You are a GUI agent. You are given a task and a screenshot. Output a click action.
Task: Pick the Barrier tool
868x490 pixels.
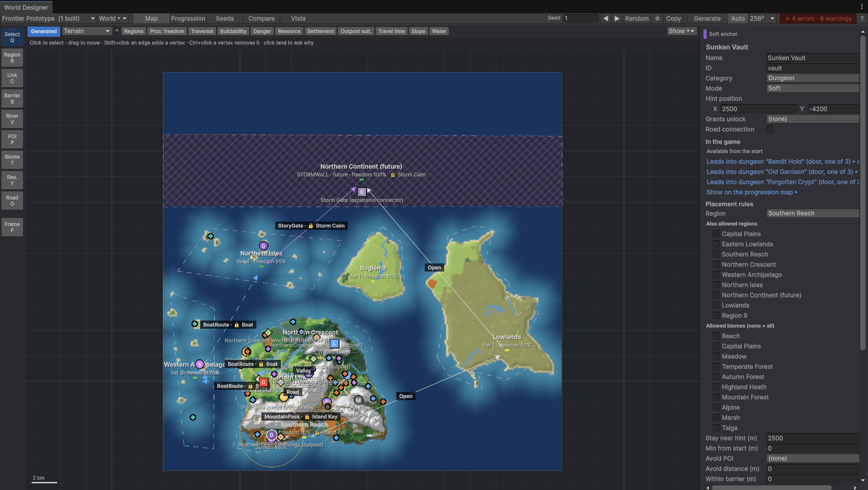coord(12,99)
